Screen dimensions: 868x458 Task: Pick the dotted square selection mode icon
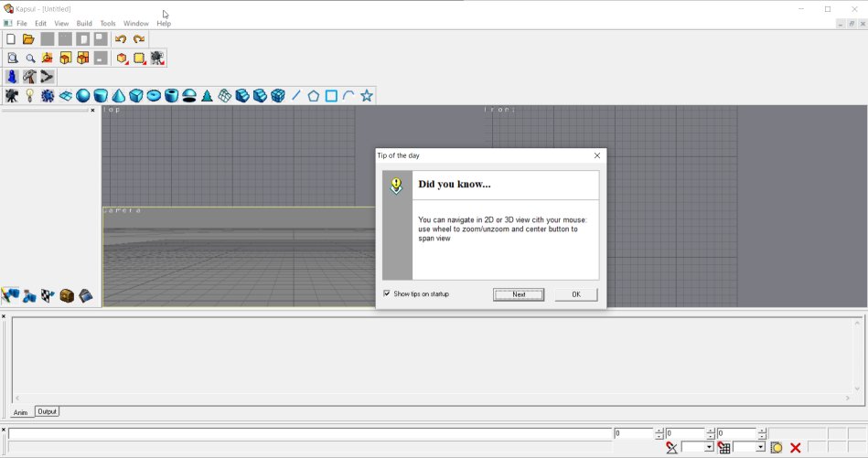[x=140, y=59]
